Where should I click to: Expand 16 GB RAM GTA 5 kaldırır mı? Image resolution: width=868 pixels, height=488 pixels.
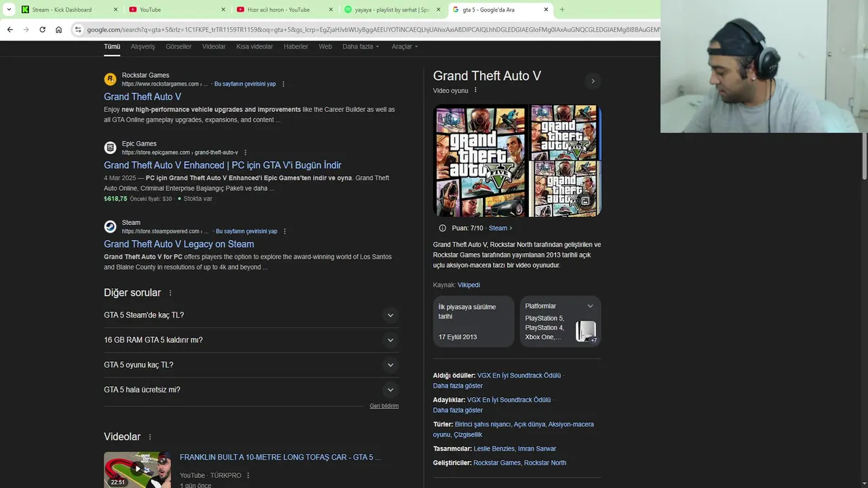[251, 340]
